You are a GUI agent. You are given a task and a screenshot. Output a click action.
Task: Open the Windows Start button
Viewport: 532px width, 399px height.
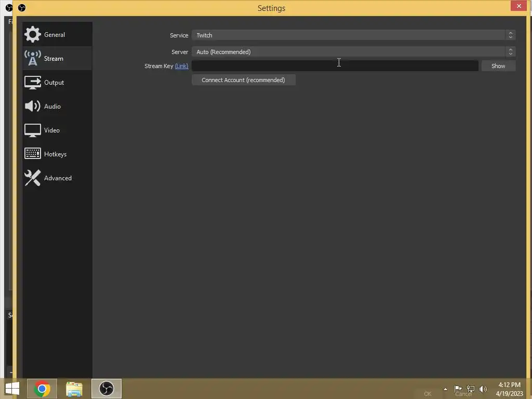12,389
